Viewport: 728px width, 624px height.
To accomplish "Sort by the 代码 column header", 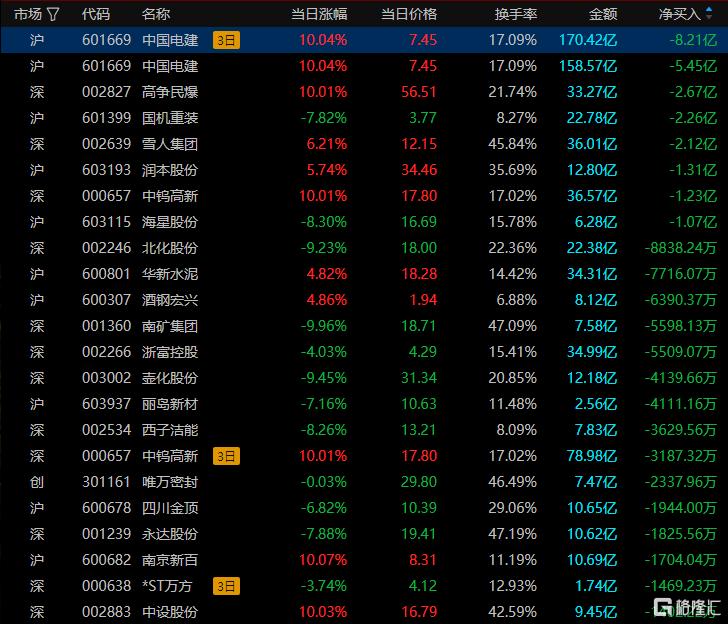I will (x=96, y=14).
